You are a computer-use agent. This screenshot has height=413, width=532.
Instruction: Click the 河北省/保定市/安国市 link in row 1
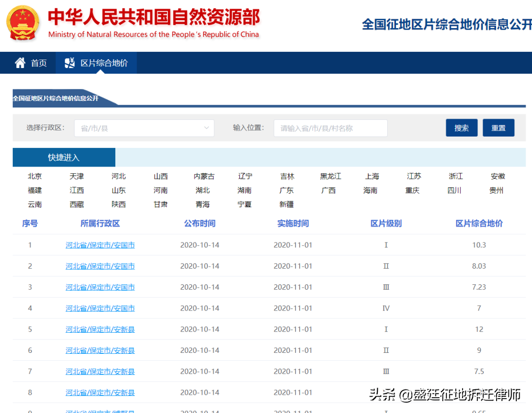[100, 244]
